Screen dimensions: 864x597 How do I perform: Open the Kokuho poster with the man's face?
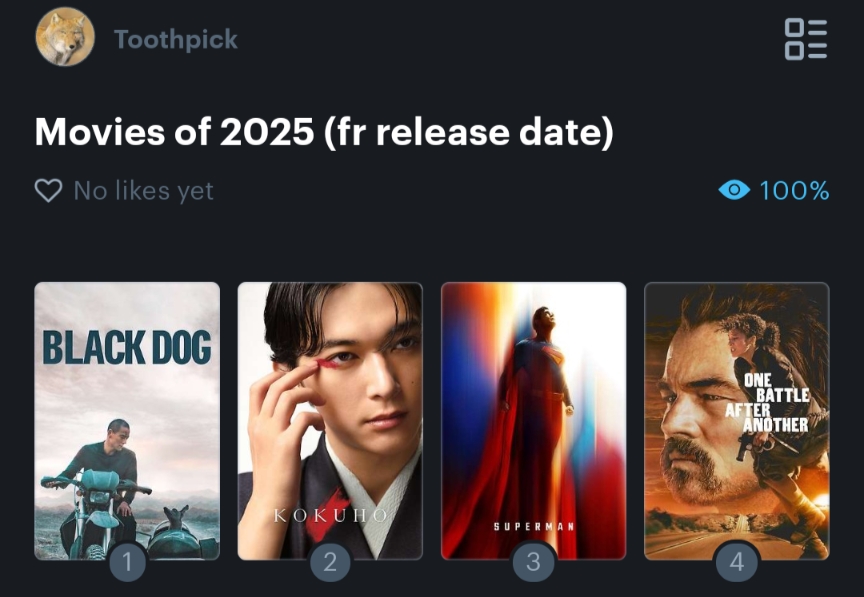[330, 421]
